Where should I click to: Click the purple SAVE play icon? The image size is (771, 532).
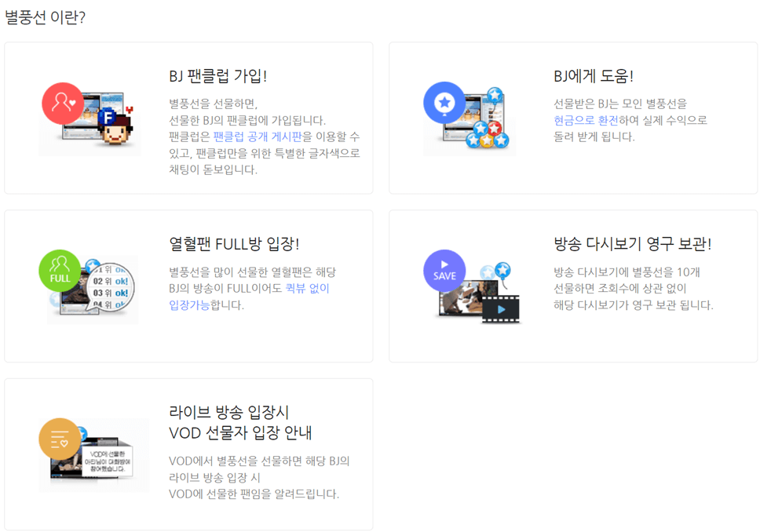coord(444,271)
